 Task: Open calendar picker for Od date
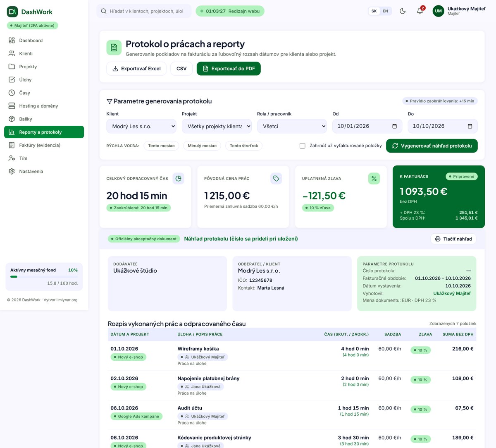click(395, 126)
